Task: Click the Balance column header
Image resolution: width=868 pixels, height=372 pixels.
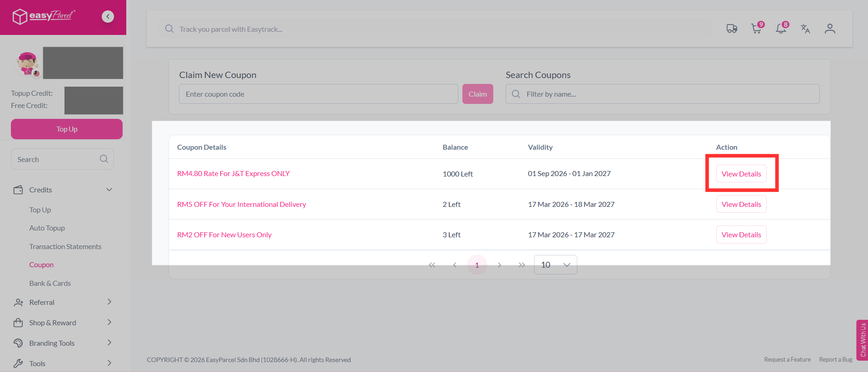Action: click(455, 147)
